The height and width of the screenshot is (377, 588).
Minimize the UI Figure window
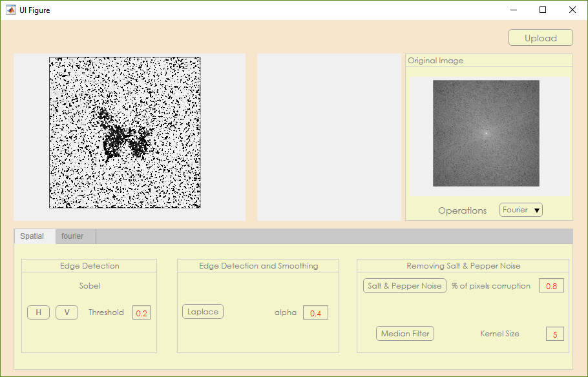coord(514,10)
